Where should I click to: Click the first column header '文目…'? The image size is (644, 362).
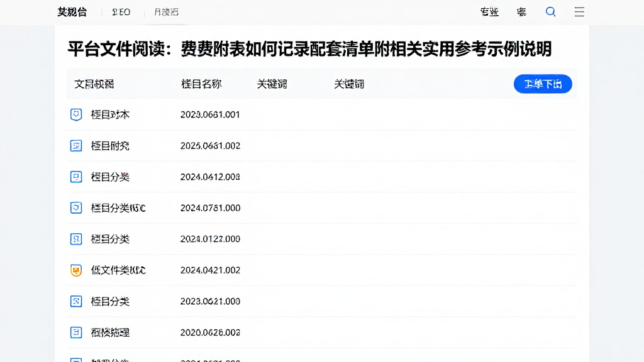(94, 84)
